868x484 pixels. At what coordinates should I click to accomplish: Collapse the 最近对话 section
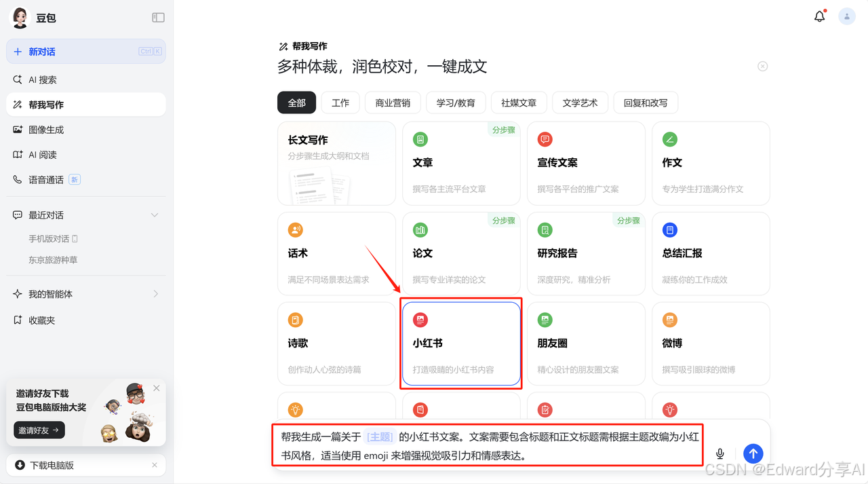pos(155,215)
